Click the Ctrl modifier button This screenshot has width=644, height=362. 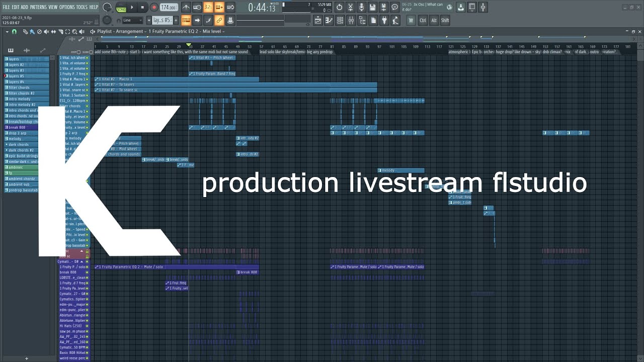point(423,20)
